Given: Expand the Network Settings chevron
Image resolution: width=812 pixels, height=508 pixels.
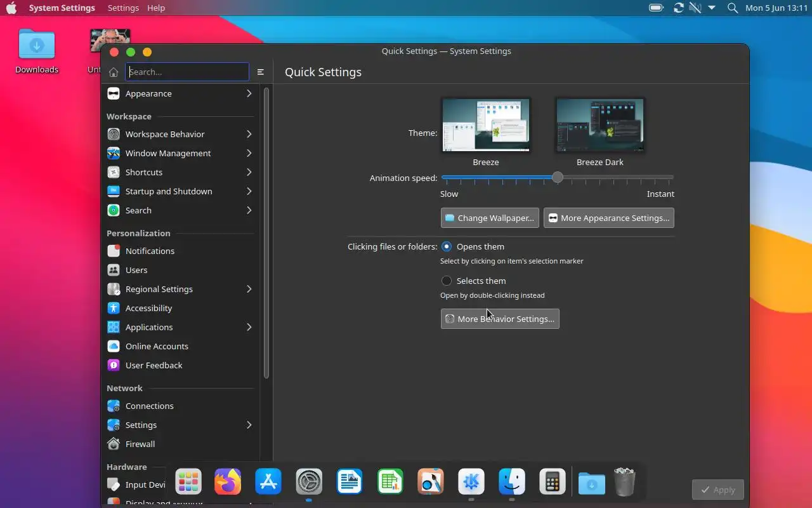Looking at the screenshot, I should click(249, 425).
